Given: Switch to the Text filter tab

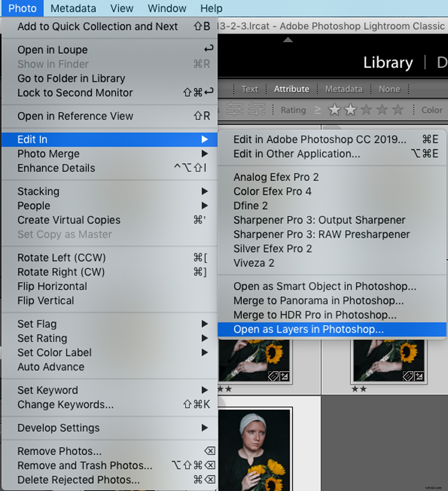Looking at the screenshot, I should click(250, 89).
